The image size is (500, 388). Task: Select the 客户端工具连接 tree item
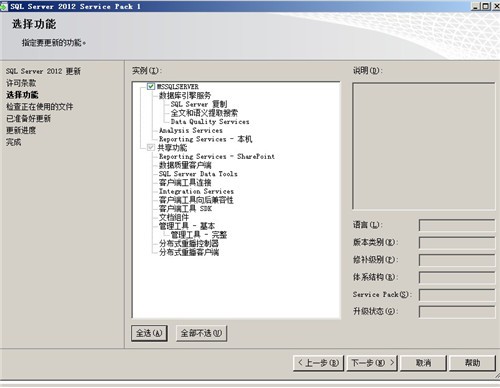[185, 182]
